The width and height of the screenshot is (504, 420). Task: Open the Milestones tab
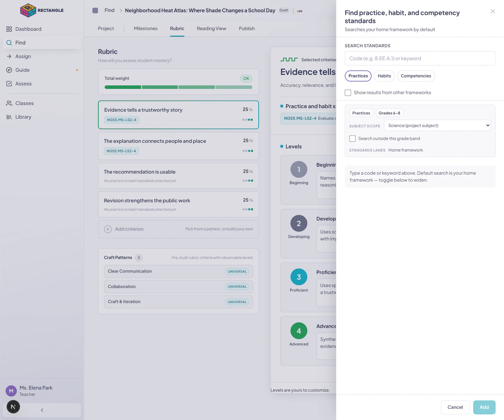[x=146, y=29]
